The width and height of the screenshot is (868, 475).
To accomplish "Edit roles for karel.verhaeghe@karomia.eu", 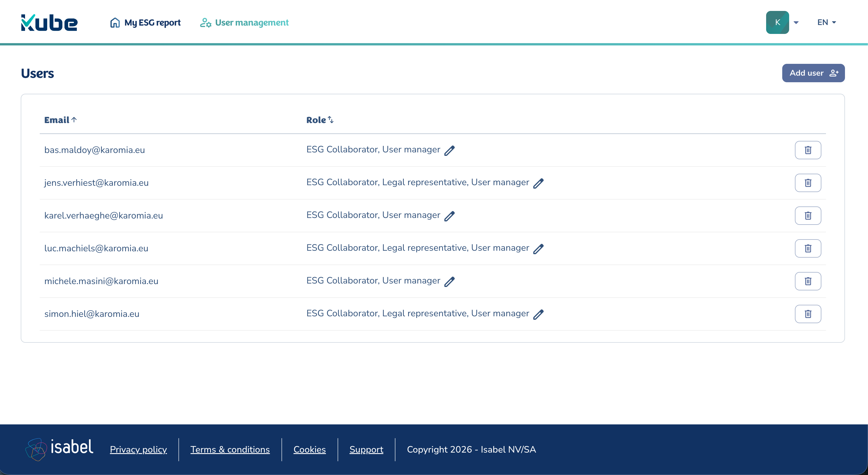I will [x=450, y=216].
